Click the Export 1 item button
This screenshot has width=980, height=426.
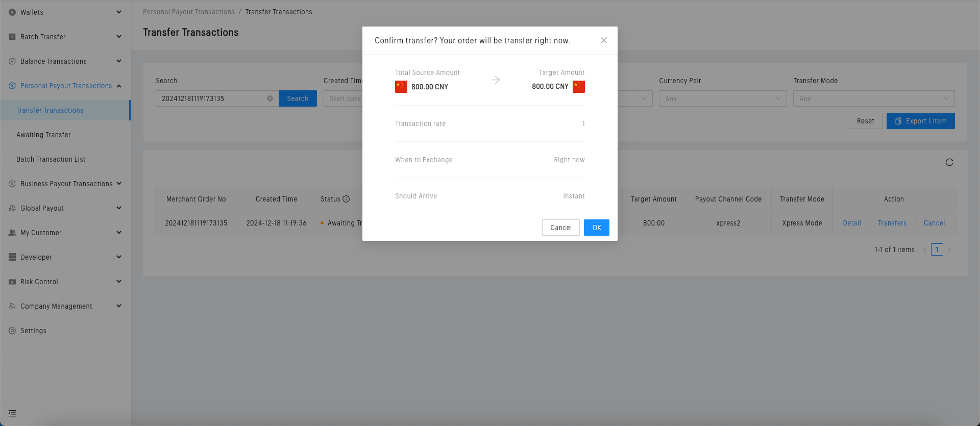point(920,121)
